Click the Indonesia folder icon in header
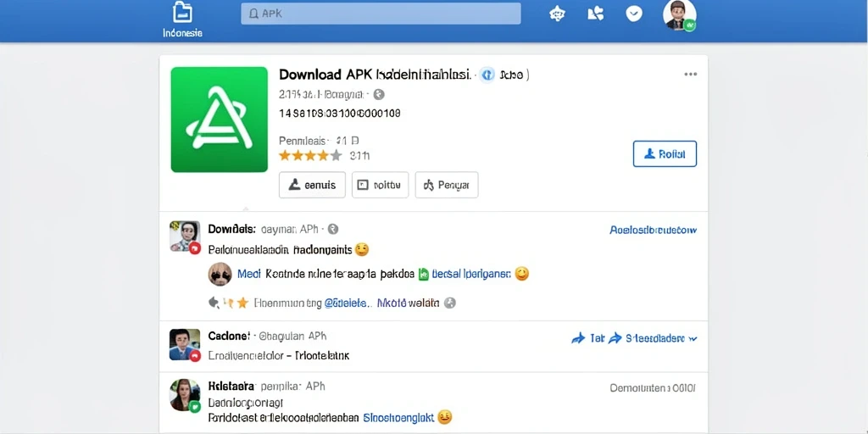This screenshot has height=434, width=868. coord(182,12)
